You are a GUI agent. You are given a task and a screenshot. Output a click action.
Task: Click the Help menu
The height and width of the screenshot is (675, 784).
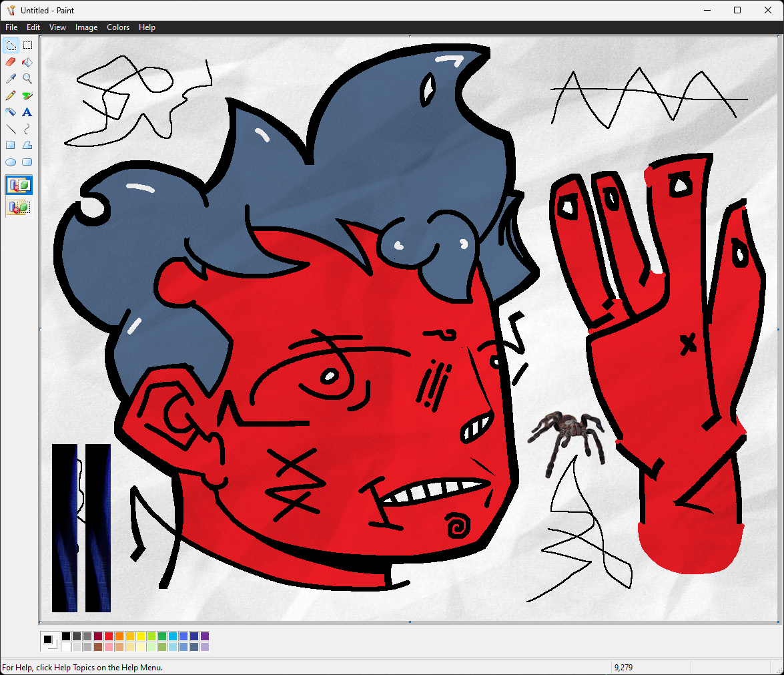pyautogui.click(x=147, y=27)
